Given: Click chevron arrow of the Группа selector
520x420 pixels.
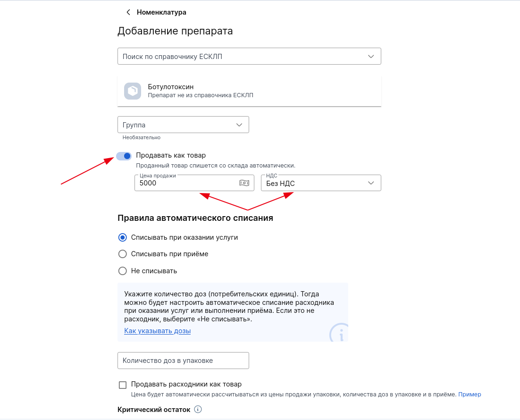Looking at the screenshot, I should 239,125.
